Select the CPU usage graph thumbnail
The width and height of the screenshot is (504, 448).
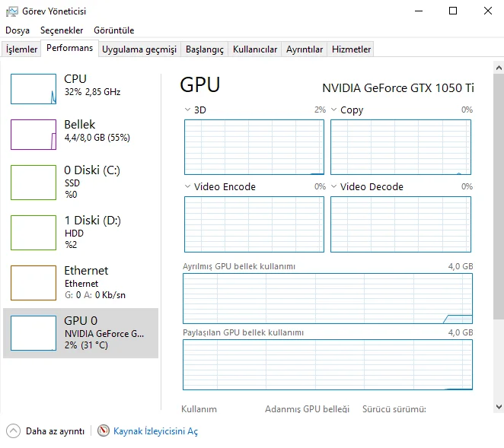click(33, 89)
